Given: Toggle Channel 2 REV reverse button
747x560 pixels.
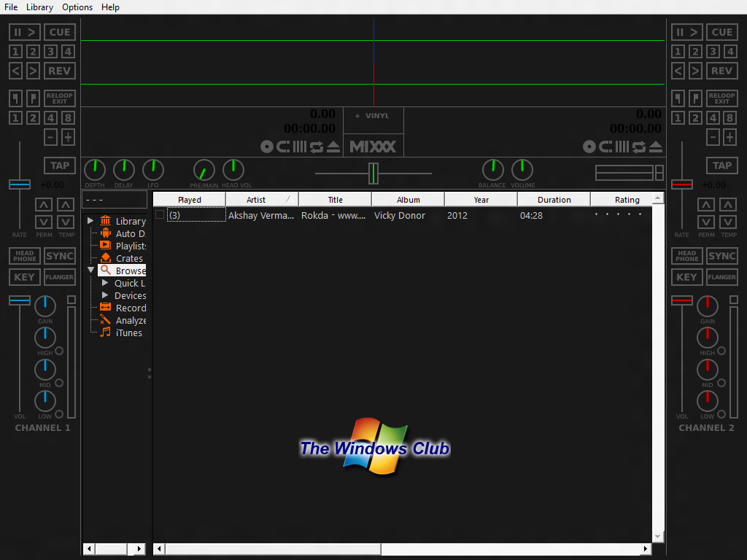Looking at the screenshot, I should pos(722,71).
